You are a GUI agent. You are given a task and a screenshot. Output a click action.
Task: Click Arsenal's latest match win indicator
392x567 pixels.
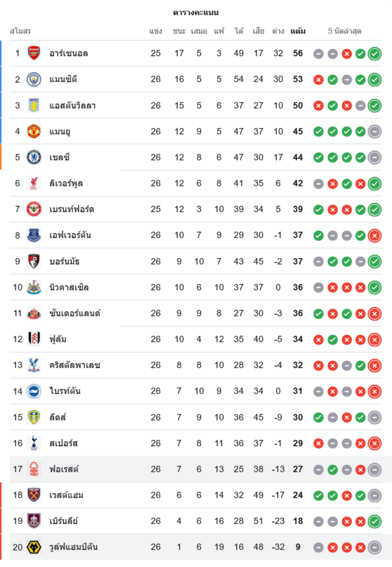[x=374, y=54]
